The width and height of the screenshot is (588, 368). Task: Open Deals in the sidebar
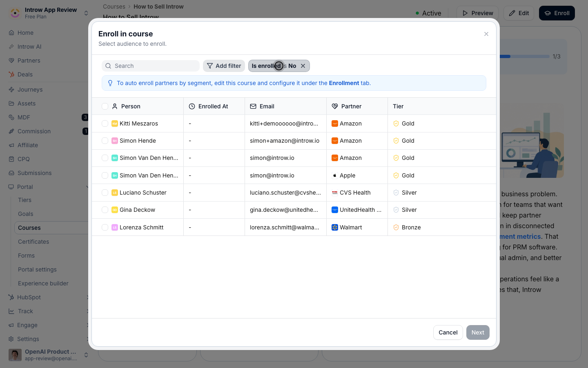[25, 74]
